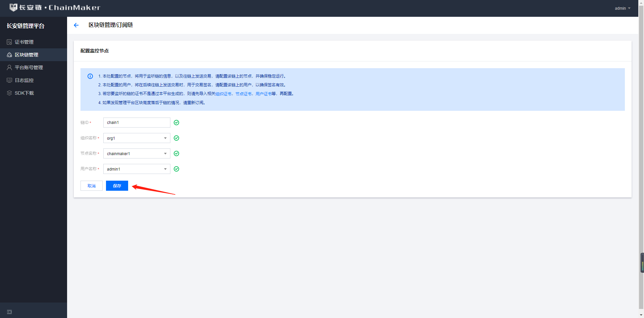Screen dimensions: 644x318
Task: Open the 组织名称 org1 dropdown
Action: 137,138
